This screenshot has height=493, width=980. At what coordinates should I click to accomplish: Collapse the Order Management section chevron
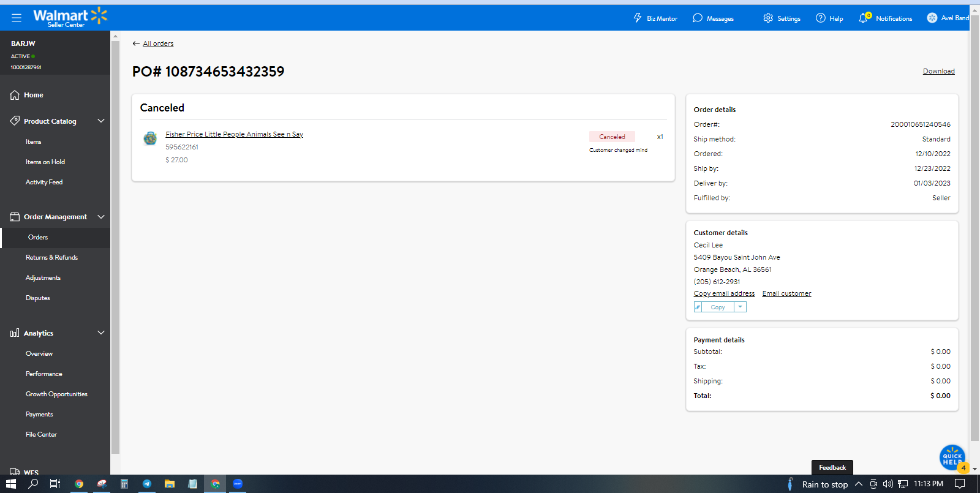point(101,217)
